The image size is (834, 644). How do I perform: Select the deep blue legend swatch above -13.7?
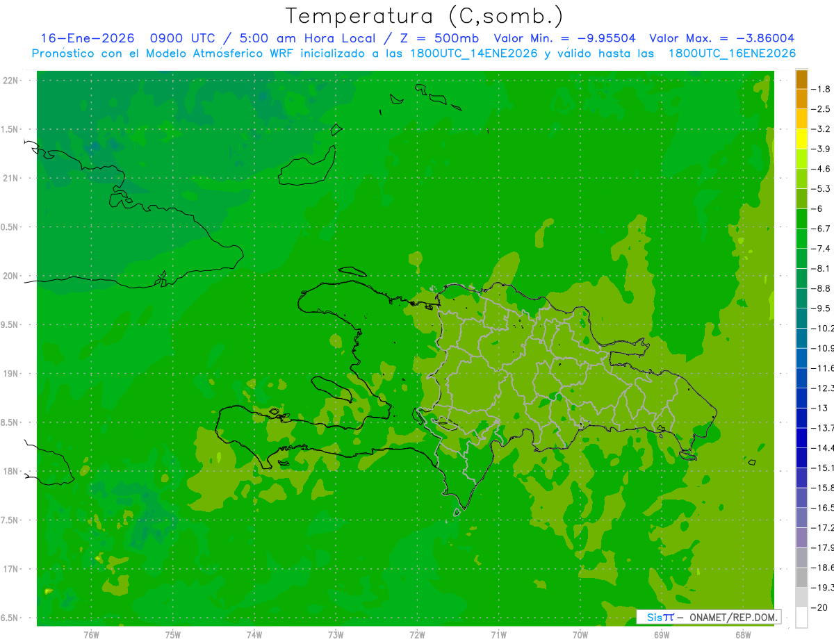(801, 418)
